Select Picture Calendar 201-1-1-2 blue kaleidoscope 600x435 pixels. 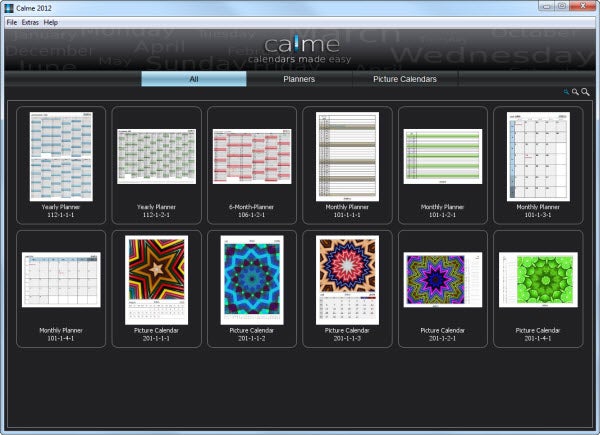tap(252, 280)
